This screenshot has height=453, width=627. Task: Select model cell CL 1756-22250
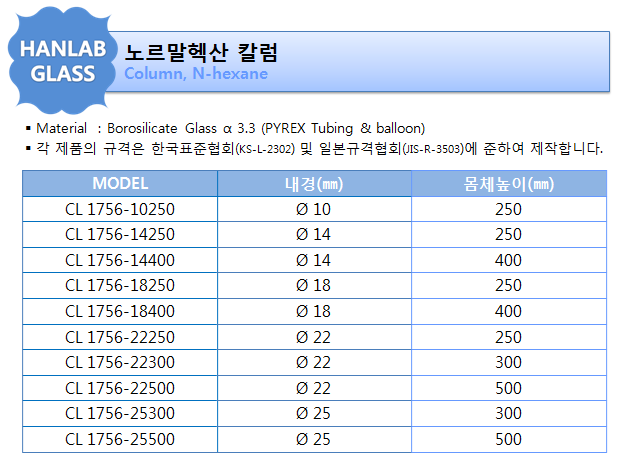(x=120, y=337)
